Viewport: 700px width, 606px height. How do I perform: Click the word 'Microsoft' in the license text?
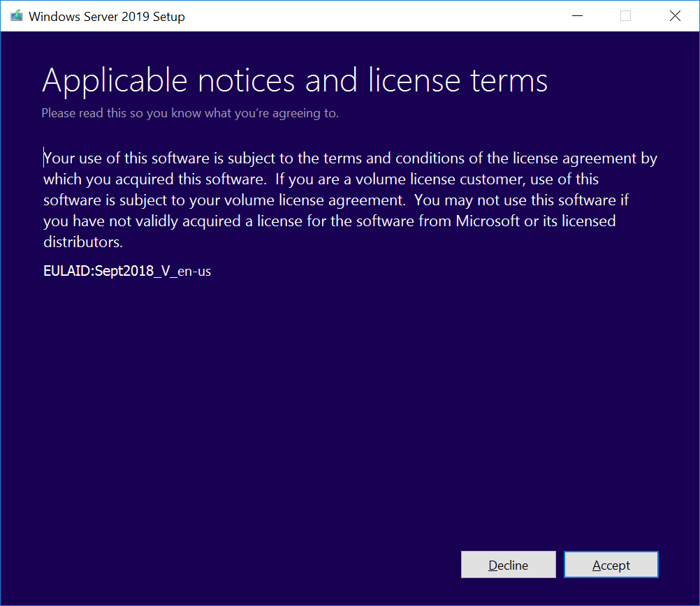coord(488,221)
